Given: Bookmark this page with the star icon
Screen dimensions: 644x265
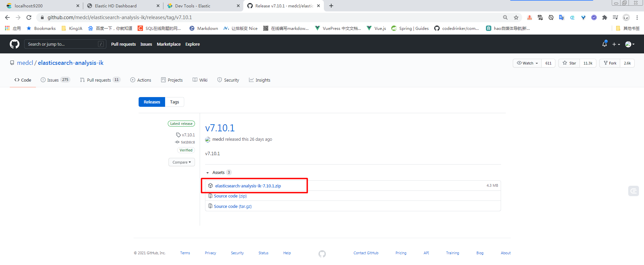Looking at the screenshot, I should pos(516,17).
